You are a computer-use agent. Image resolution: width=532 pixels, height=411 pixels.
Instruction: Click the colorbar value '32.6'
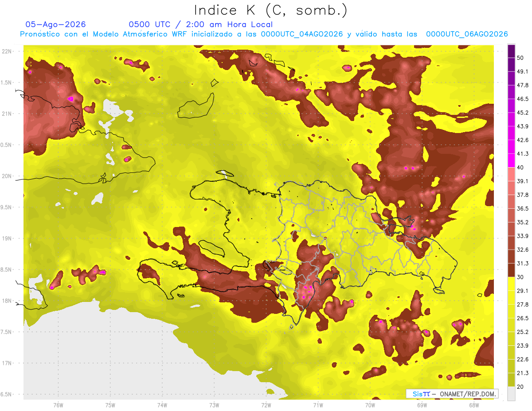(x=522, y=250)
